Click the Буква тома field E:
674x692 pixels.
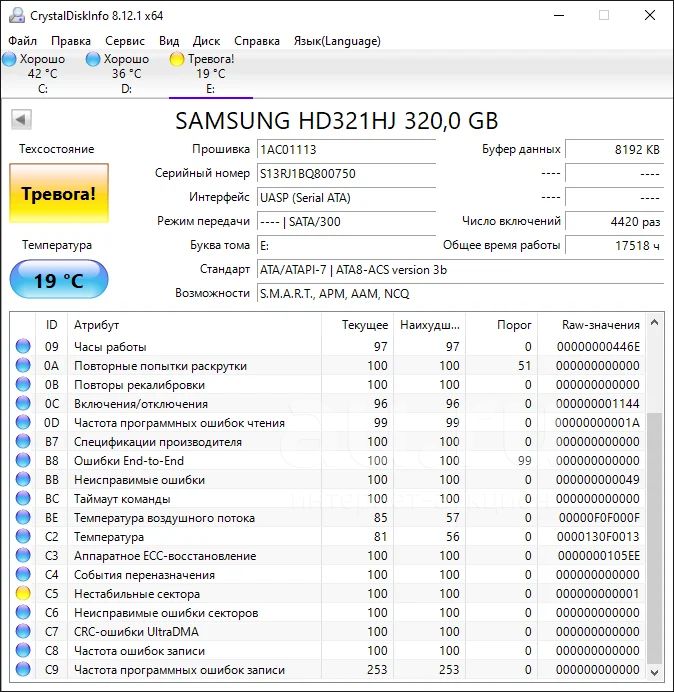346,245
